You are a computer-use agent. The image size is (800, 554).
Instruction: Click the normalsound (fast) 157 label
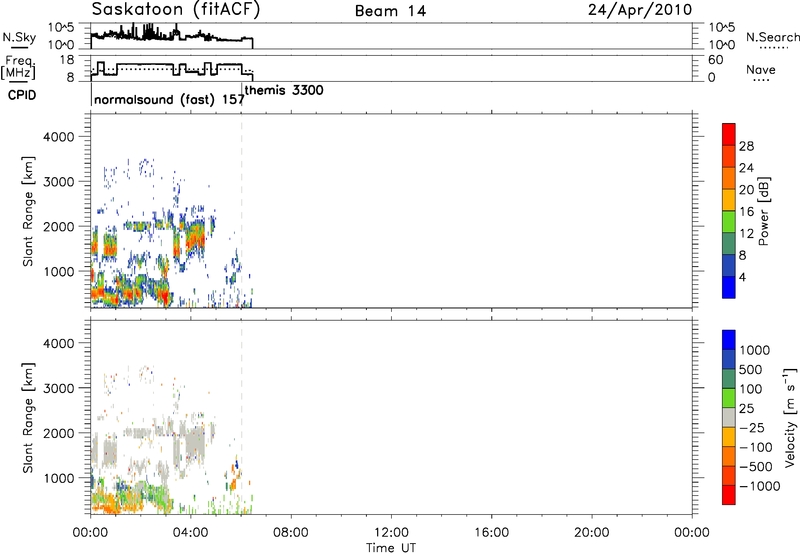coord(169,99)
